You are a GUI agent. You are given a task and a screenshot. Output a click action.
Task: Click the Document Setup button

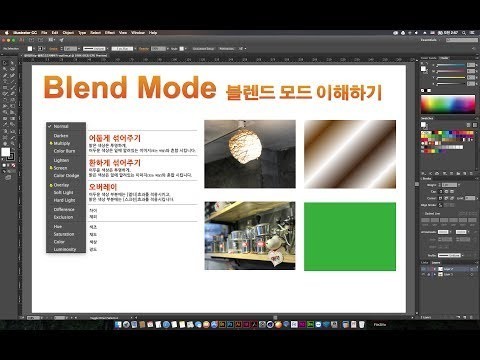tap(203, 49)
